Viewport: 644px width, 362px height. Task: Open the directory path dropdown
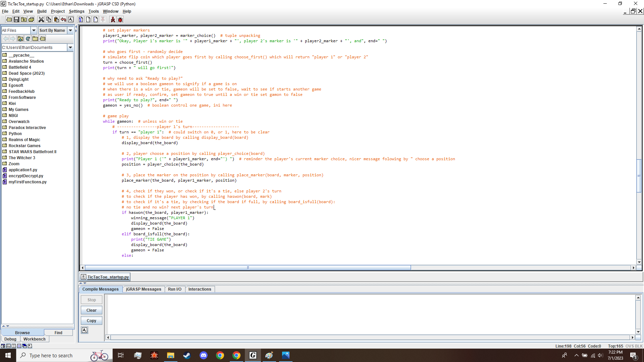click(x=70, y=47)
